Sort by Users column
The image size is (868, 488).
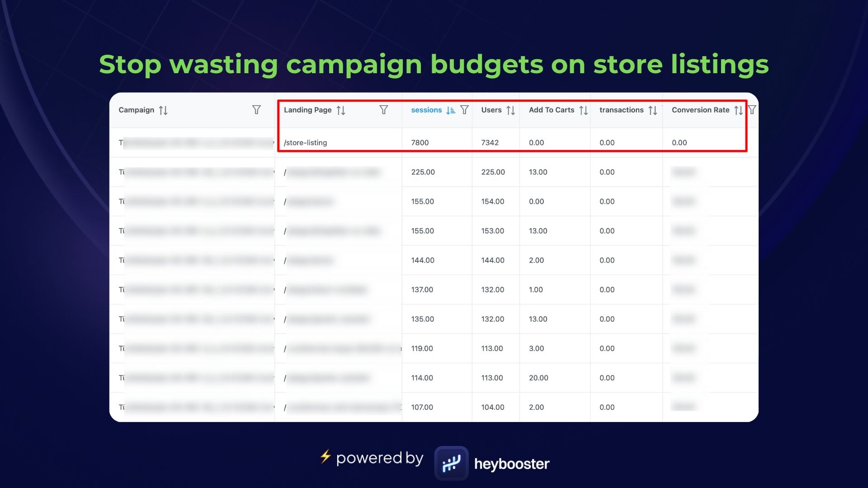510,110
